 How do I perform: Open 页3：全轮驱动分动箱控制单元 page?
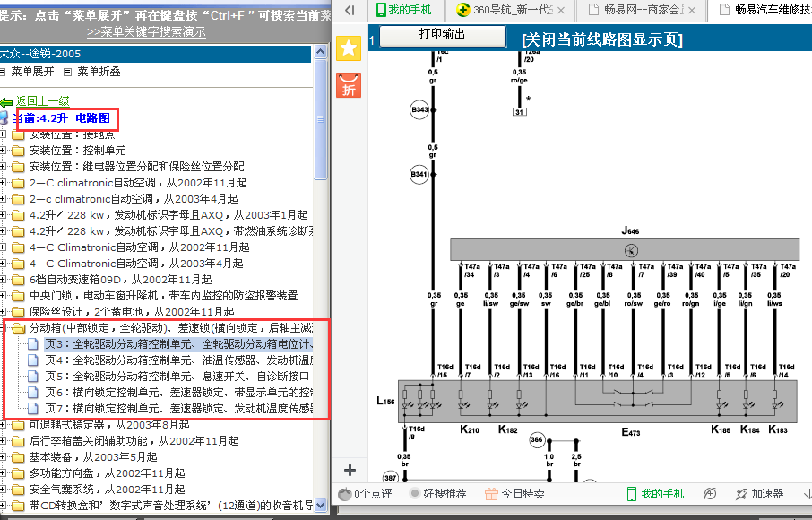pyautogui.click(x=178, y=344)
